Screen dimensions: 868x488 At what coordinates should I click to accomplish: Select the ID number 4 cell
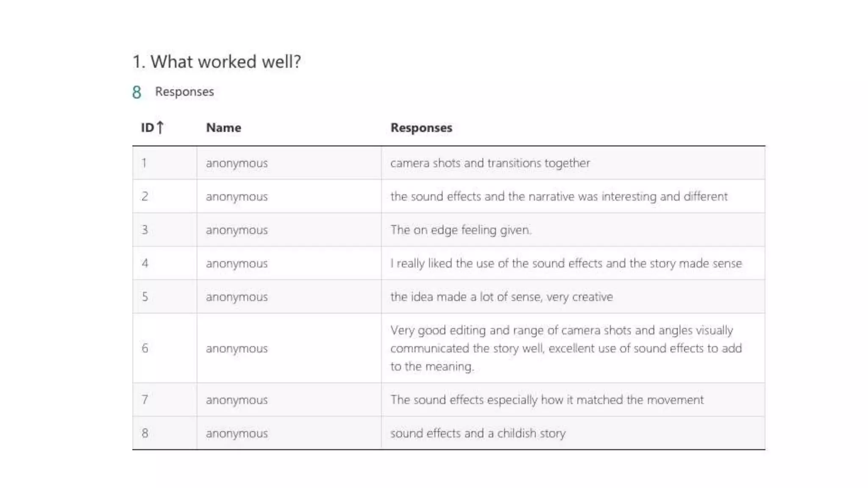[145, 263]
